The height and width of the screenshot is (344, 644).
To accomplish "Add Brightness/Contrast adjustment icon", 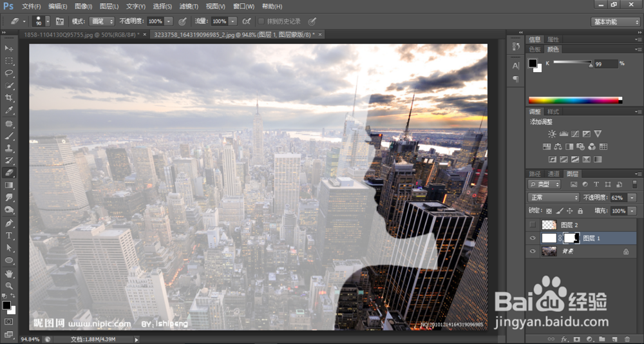I will [552, 134].
